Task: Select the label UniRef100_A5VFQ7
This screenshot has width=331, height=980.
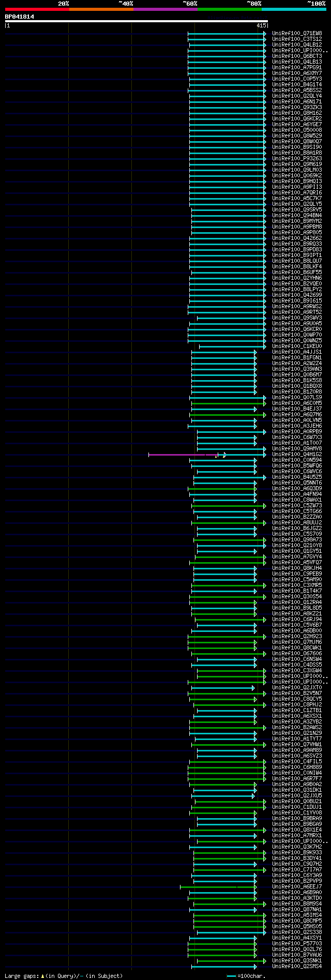Action: pyautogui.click(x=297, y=562)
